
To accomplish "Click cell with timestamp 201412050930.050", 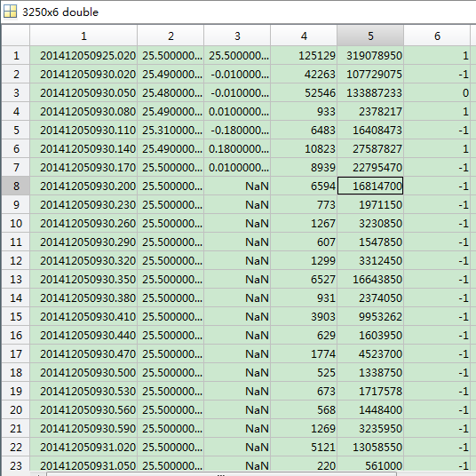I will point(83,92).
